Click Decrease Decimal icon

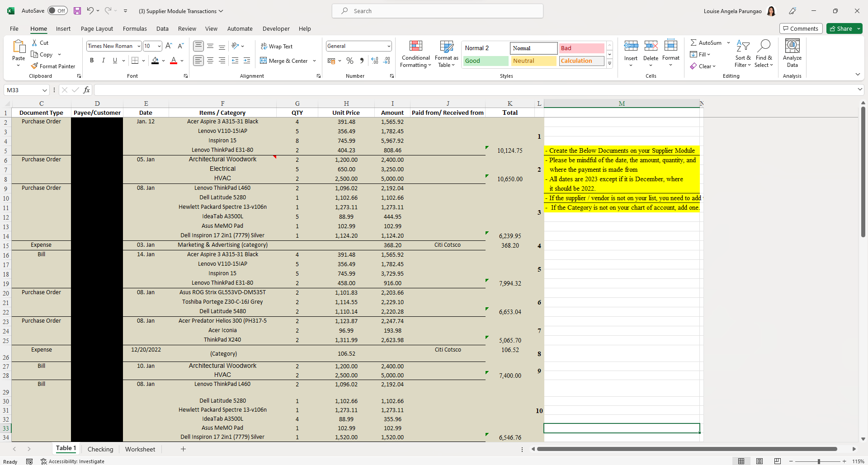tap(387, 61)
